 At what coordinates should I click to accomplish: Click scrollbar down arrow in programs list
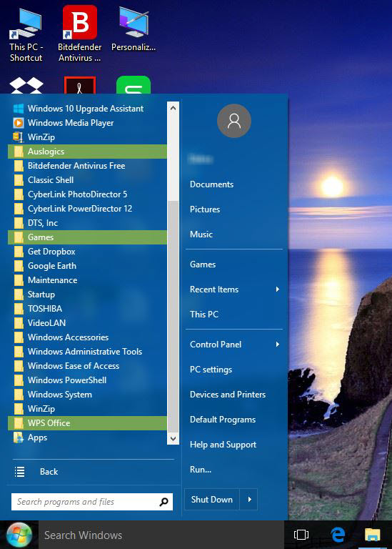(173, 438)
